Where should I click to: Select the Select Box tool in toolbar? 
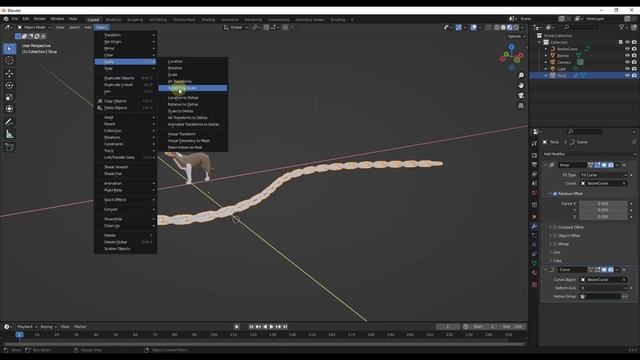[9, 49]
